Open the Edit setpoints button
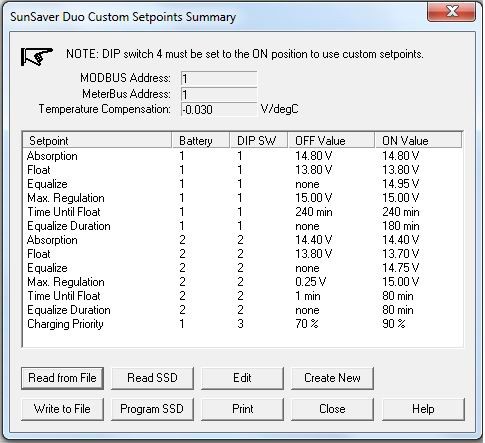485x443 pixels. [242, 378]
